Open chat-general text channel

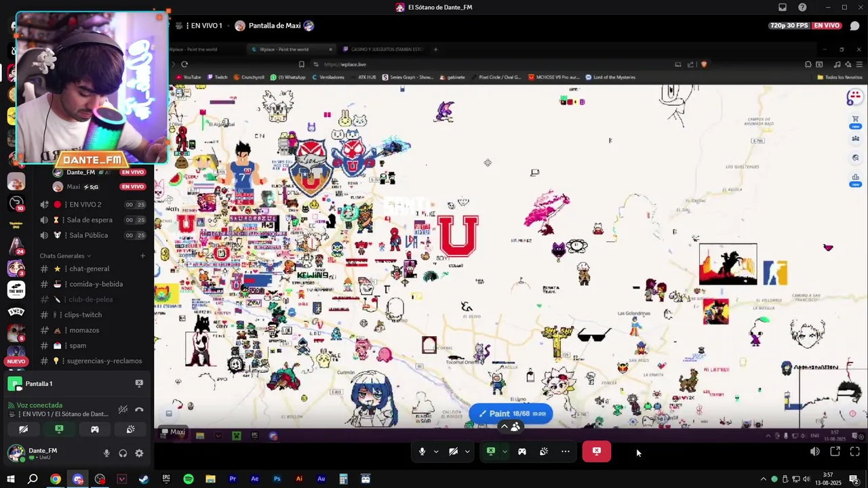(89, 269)
